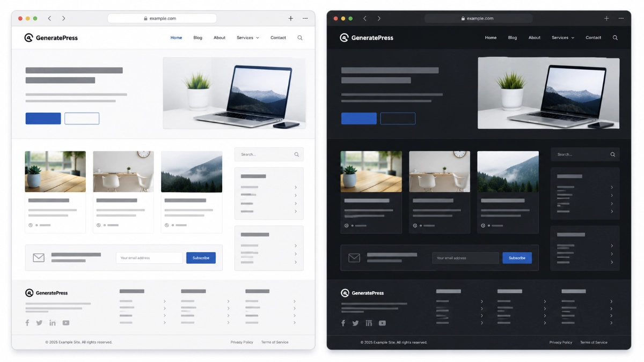Image resolution: width=644 pixels, height=362 pixels.
Task: Go back using dark browser's back arrow
Action: pyautogui.click(x=365, y=18)
